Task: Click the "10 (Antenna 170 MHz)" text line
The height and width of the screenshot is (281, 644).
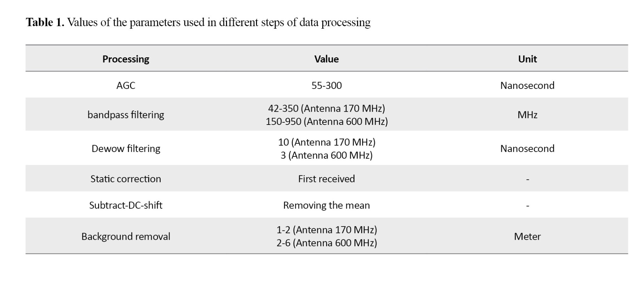Action: tap(327, 142)
